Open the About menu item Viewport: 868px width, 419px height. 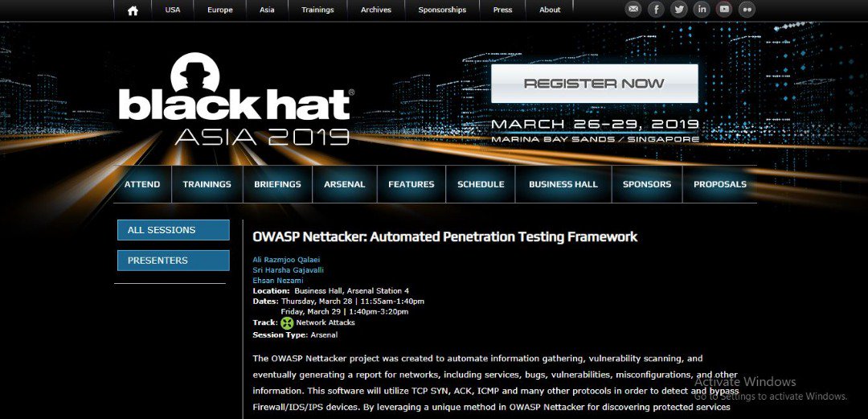(x=550, y=10)
